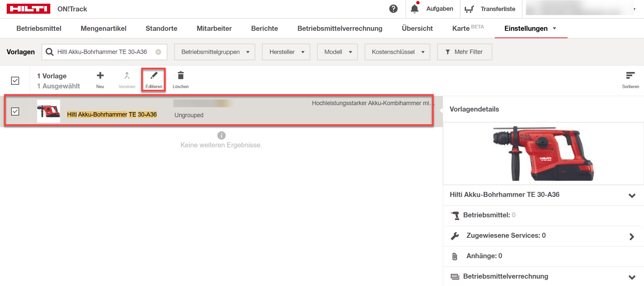
Task: Click the large product image in Vorlagendetails
Action: pos(543,153)
